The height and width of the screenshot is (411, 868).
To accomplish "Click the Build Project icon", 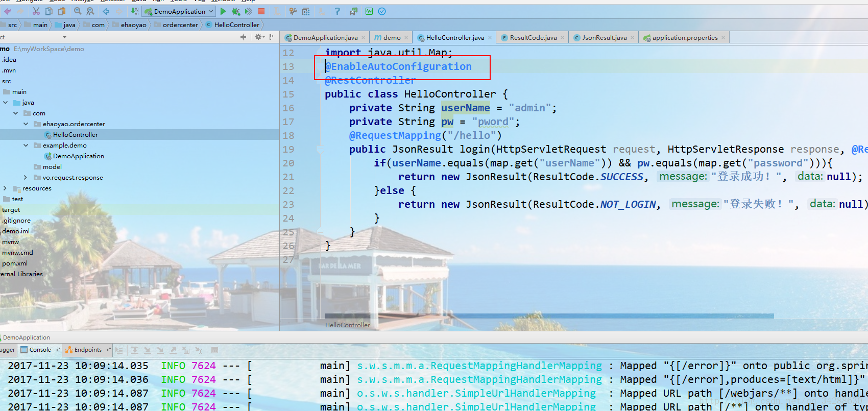I will (135, 11).
